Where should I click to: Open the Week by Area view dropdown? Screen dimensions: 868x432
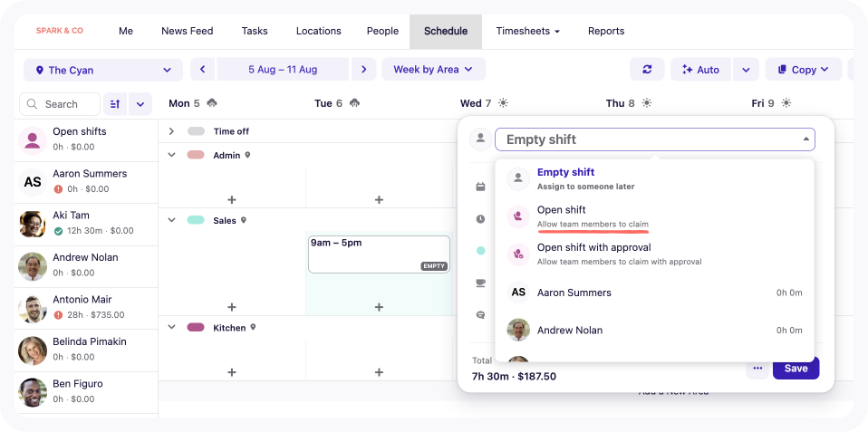tap(433, 70)
